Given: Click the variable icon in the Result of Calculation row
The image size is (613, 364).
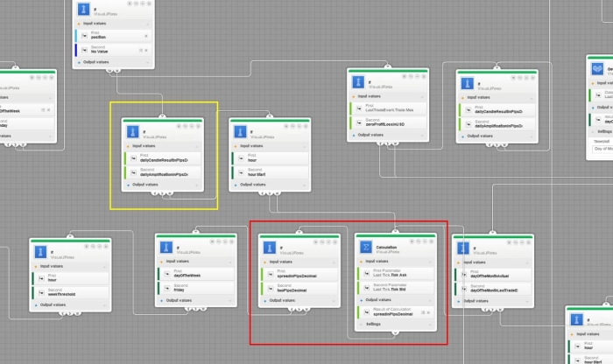Looking at the screenshot, I should pos(367,312).
